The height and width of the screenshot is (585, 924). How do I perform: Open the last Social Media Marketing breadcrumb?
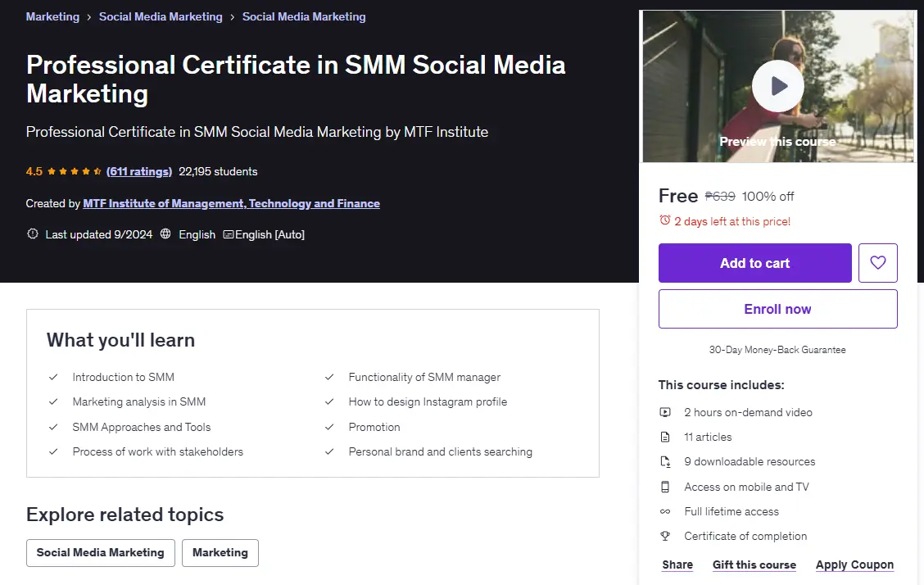point(304,16)
